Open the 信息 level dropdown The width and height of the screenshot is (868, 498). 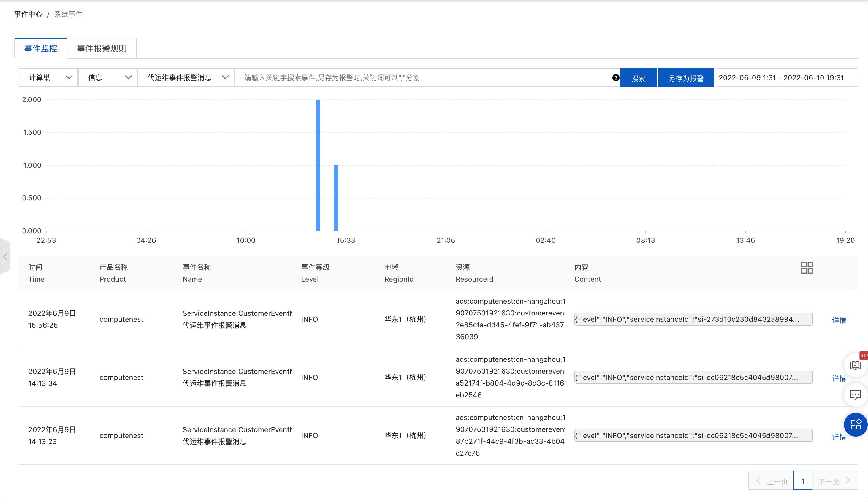coord(108,78)
